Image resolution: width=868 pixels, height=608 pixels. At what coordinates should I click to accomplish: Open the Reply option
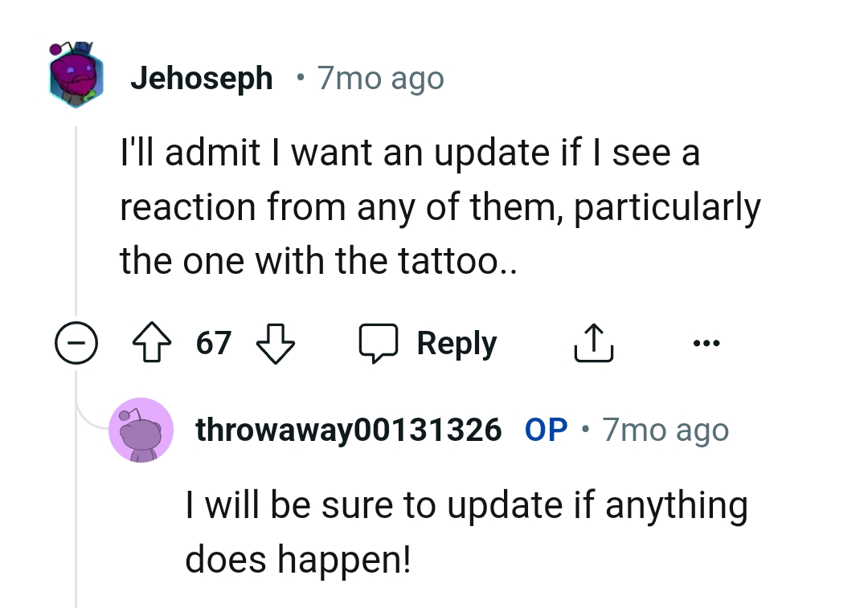pos(457,342)
